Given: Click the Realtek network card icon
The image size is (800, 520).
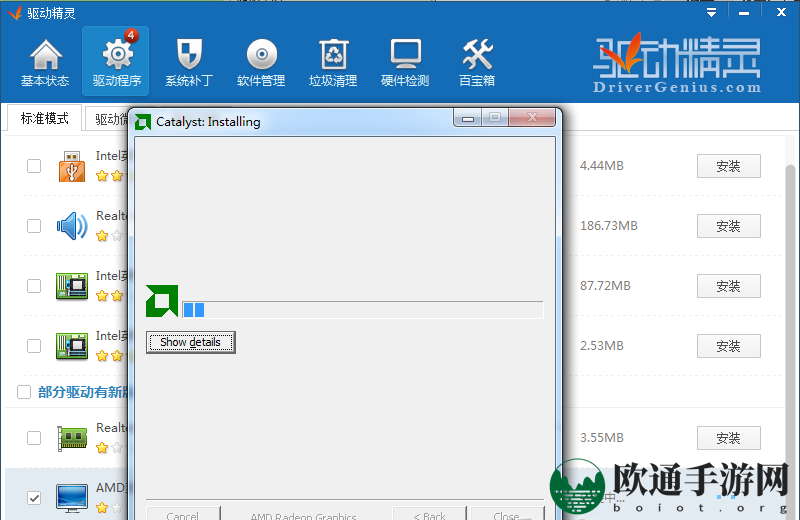Looking at the screenshot, I should tap(72, 438).
